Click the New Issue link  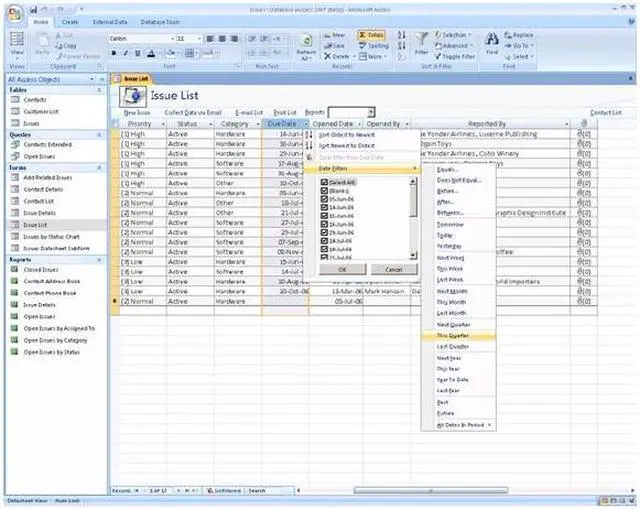[137, 113]
